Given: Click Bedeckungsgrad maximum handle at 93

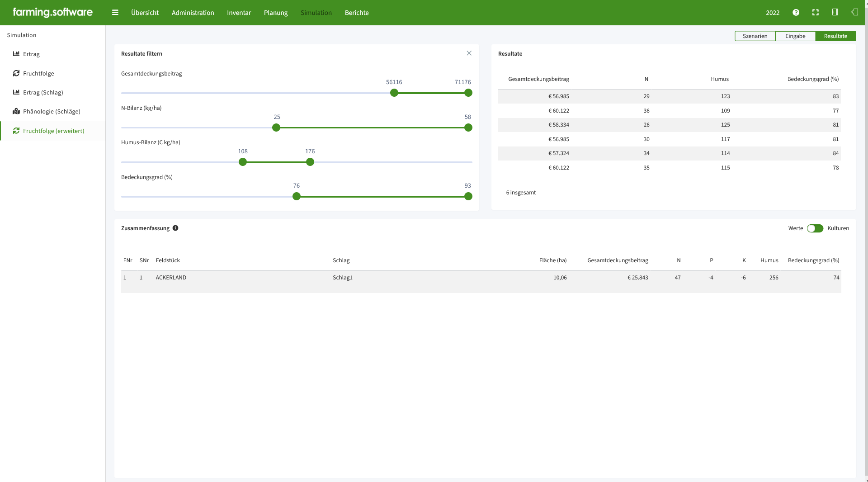Looking at the screenshot, I should 468,196.
